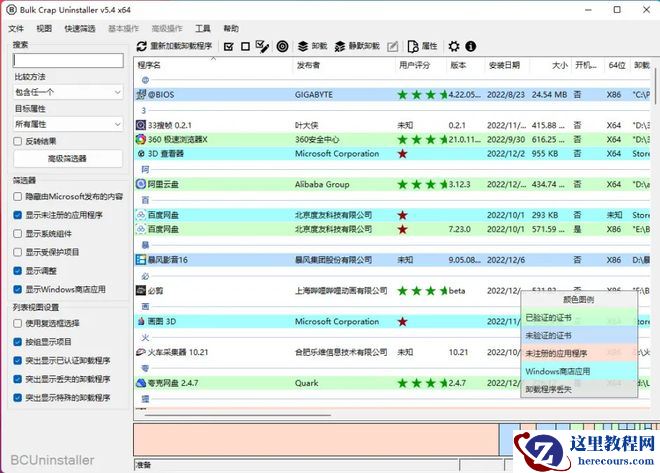The height and width of the screenshot is (473, 660).
Task: Click the cyan Windows Store apps legend swatch
Action: (579, 371)
